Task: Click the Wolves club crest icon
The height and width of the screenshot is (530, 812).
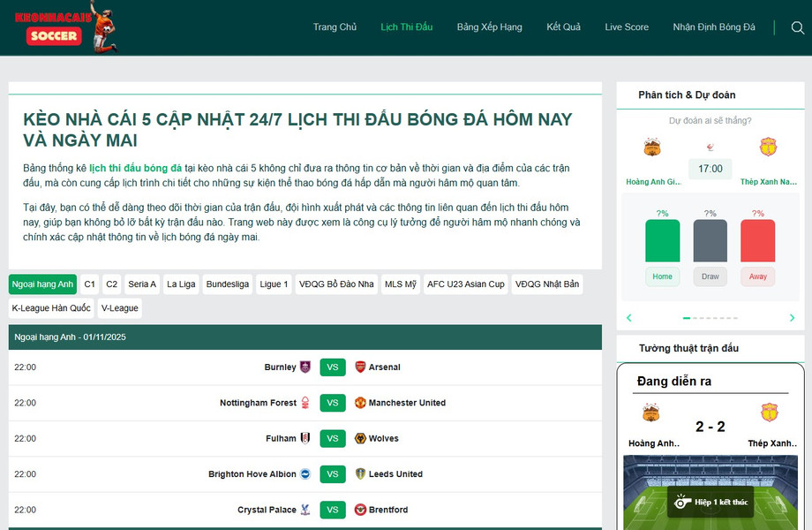Action: click(x=360, y=438)
